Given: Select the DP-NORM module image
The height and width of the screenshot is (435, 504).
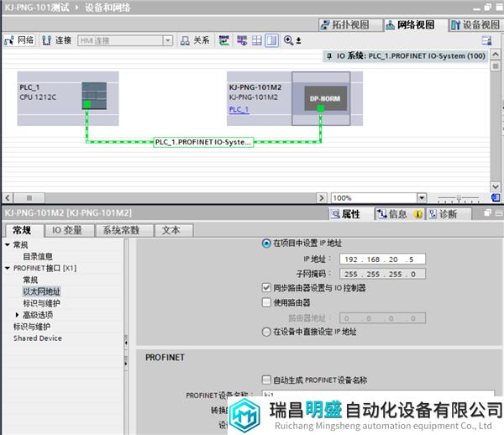Looking at the screenshot, I should [x=325, y=98].
